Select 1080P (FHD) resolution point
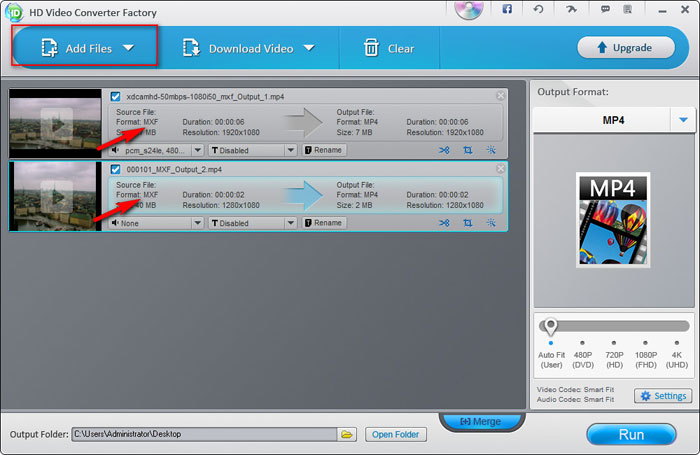Screen dimensions: 700x455 (646, 343)
